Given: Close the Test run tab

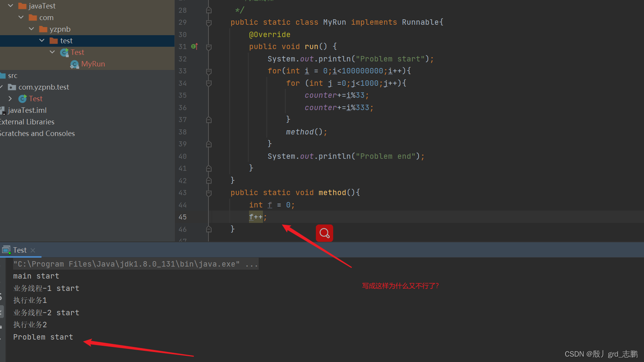Looking at the screenshot, I should click(x=33, y=250).
